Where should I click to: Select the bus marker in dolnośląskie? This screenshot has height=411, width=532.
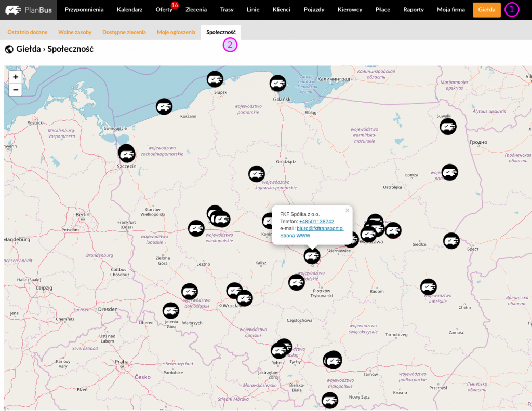[x=190, y=292]
